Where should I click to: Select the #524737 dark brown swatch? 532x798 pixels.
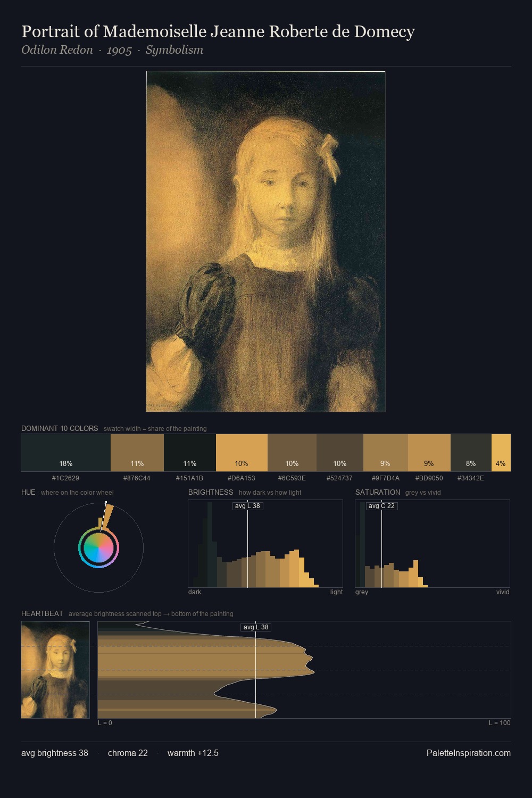click(x=340, y=453)
